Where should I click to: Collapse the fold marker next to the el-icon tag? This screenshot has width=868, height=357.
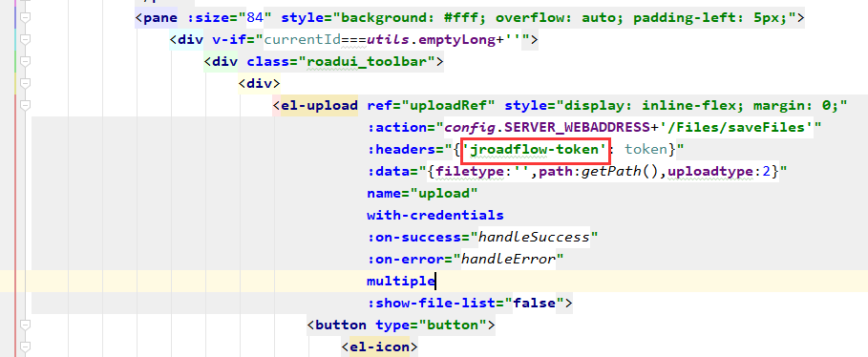click(x=25, y=347)
